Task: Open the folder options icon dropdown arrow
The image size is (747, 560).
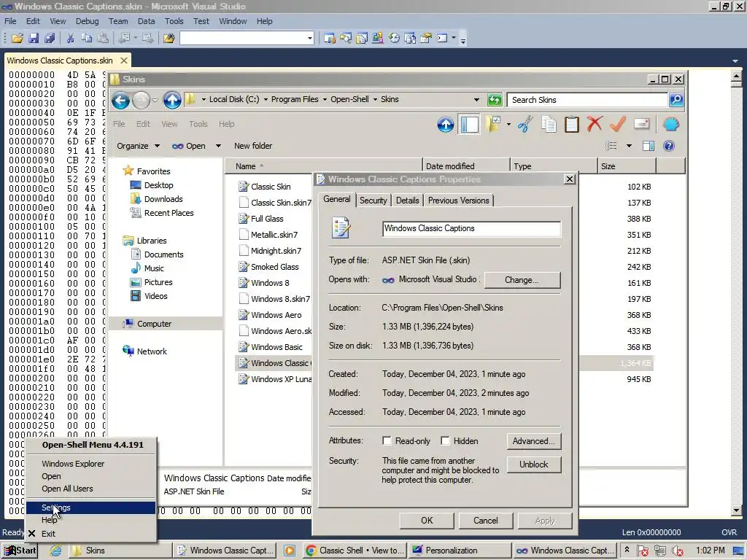Action: [508, 125]
